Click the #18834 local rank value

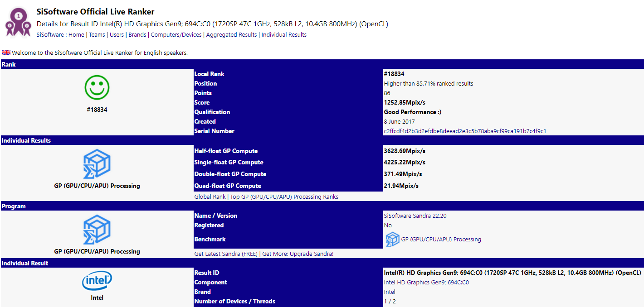[x=394, y=74]
